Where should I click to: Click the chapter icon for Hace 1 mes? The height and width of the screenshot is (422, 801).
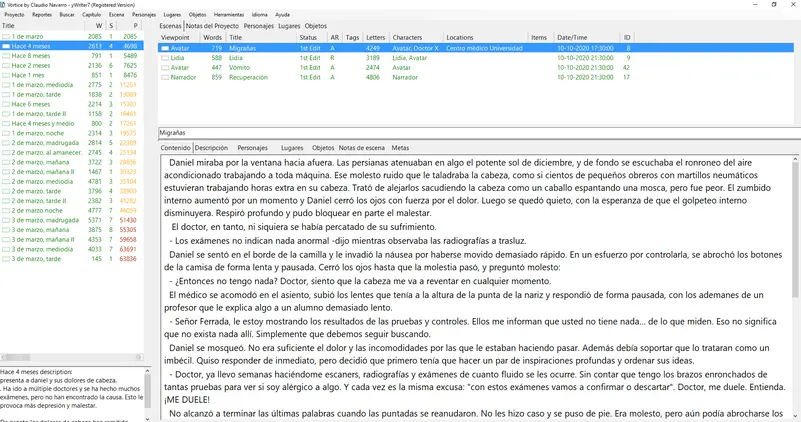coord(6,76)
